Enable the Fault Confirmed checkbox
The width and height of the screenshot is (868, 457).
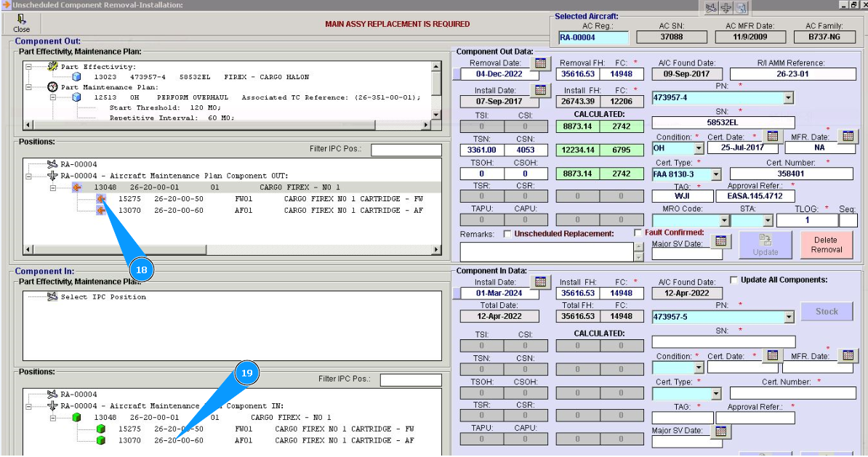coord(638,232)
